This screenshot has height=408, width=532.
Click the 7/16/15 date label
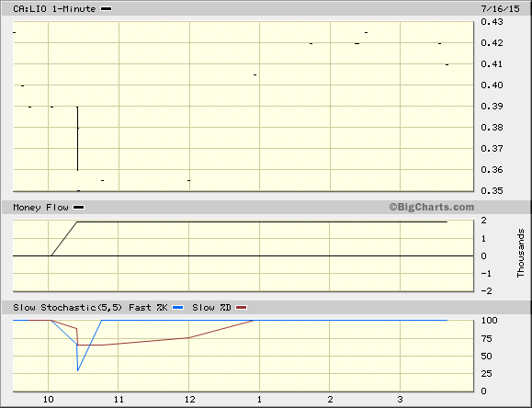(500, 9)
